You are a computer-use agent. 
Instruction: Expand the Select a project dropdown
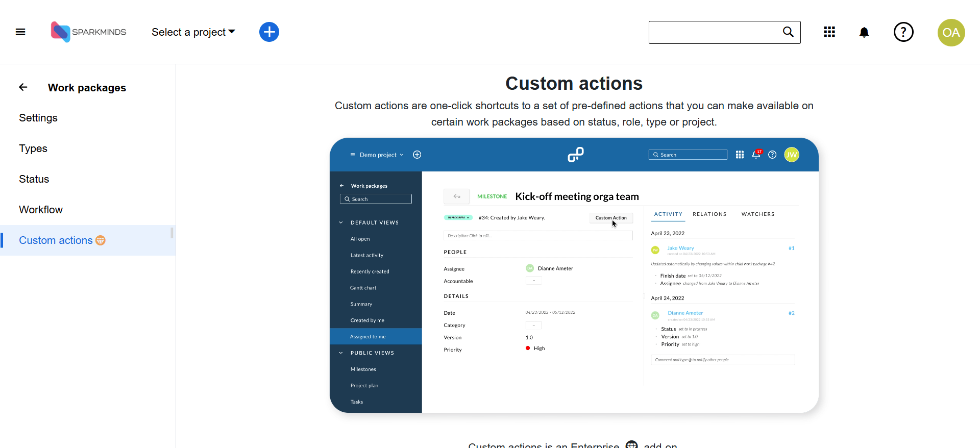pyautogui.click(x=193, y=32)
